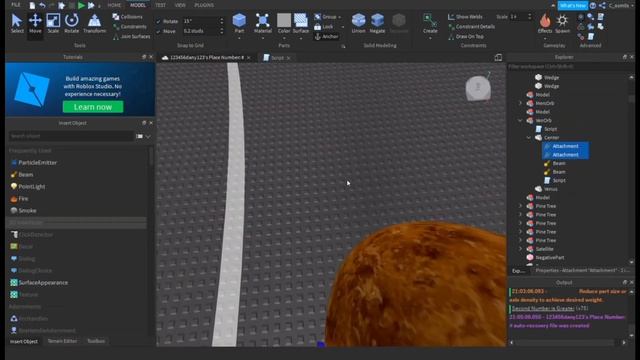The height and width of the screenshot is (360, 640).
Task: Open the Effects dropdown arrow
Action: 544,38
